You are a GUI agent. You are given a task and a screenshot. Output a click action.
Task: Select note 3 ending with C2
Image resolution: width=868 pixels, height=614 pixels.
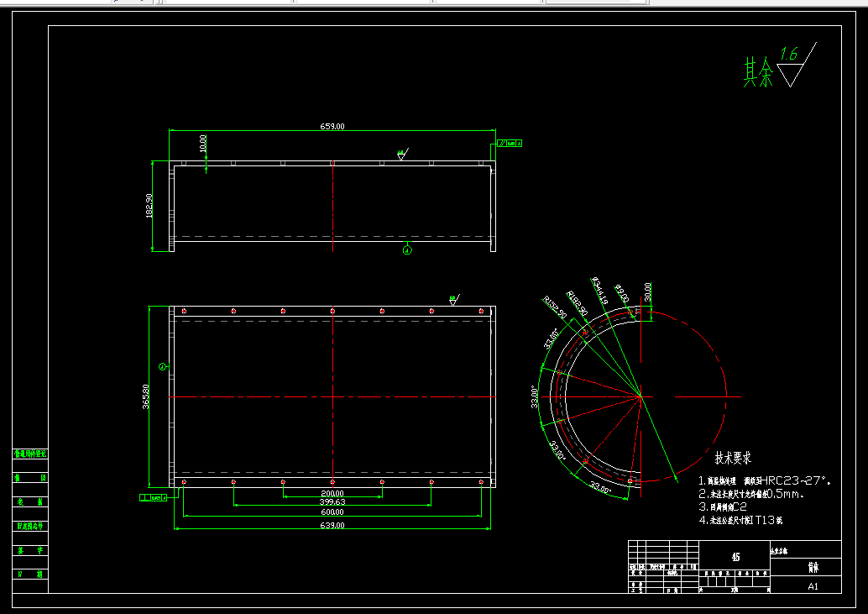click(x=723, y=506)
